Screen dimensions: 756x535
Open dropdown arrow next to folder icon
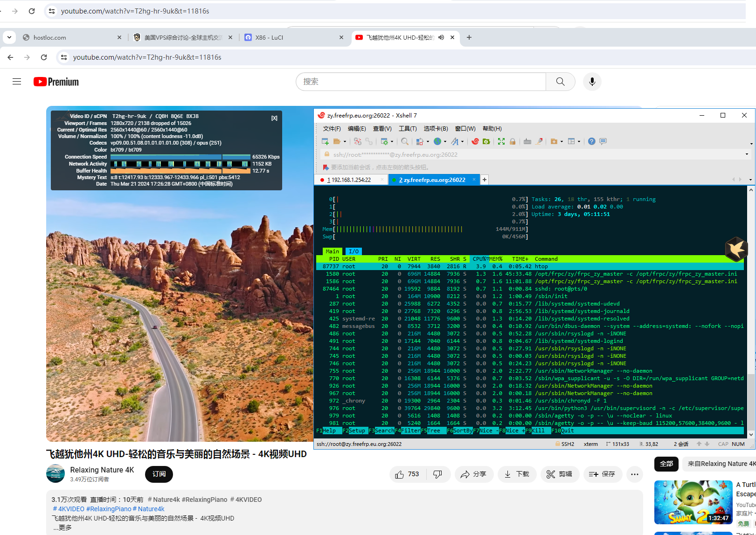coord(345,141)
